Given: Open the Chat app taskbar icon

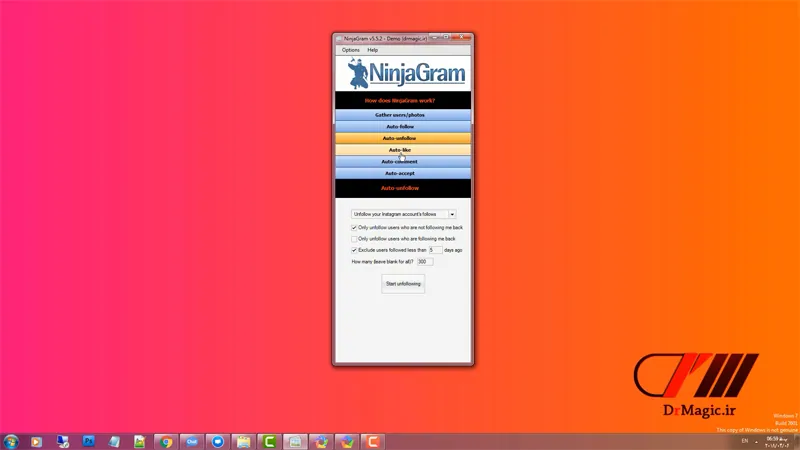Looking at the screenshot, I should tap(192, 442).
